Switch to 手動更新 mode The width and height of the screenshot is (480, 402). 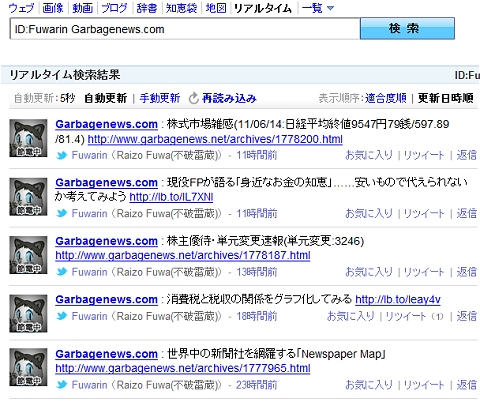pyautogui.click(x=160, y=98)
